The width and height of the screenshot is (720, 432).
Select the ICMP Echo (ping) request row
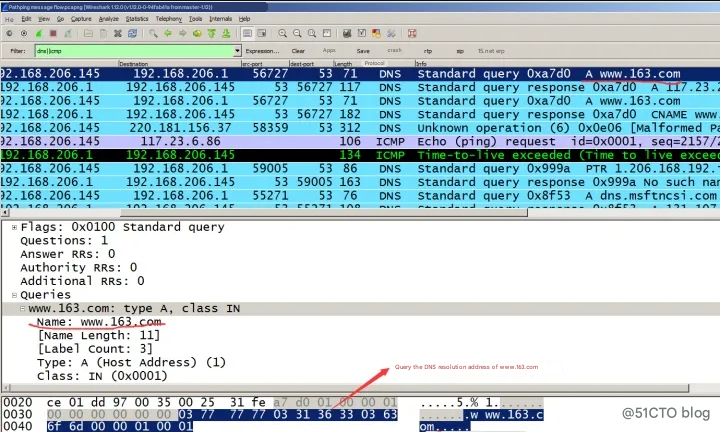point(360,141)
